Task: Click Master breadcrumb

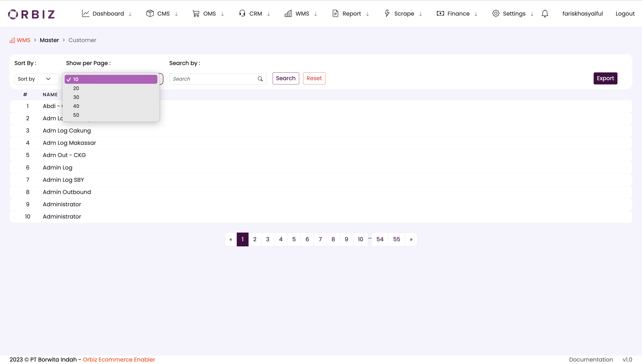Action: point(49,40)
